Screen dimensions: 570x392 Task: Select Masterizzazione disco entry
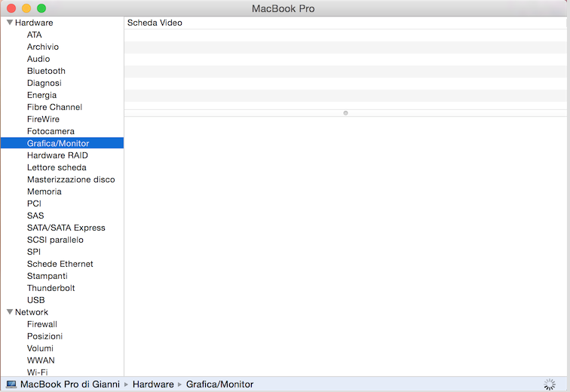(71, 179)
